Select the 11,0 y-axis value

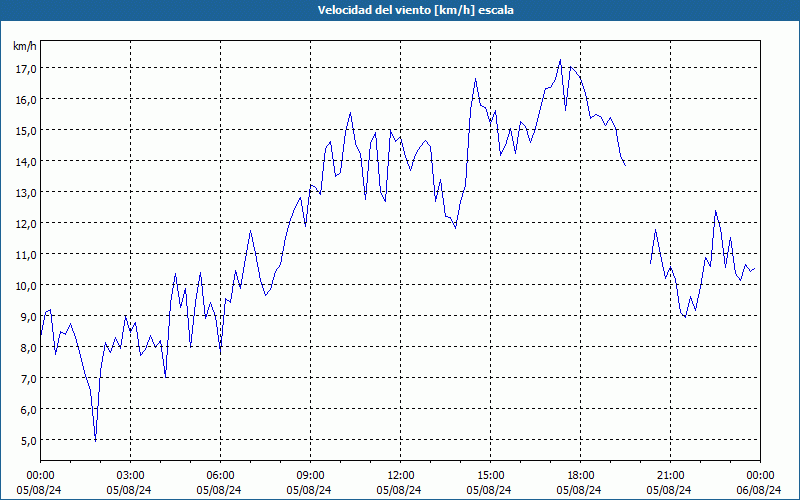pyautogui.click(x=26, y=254)
